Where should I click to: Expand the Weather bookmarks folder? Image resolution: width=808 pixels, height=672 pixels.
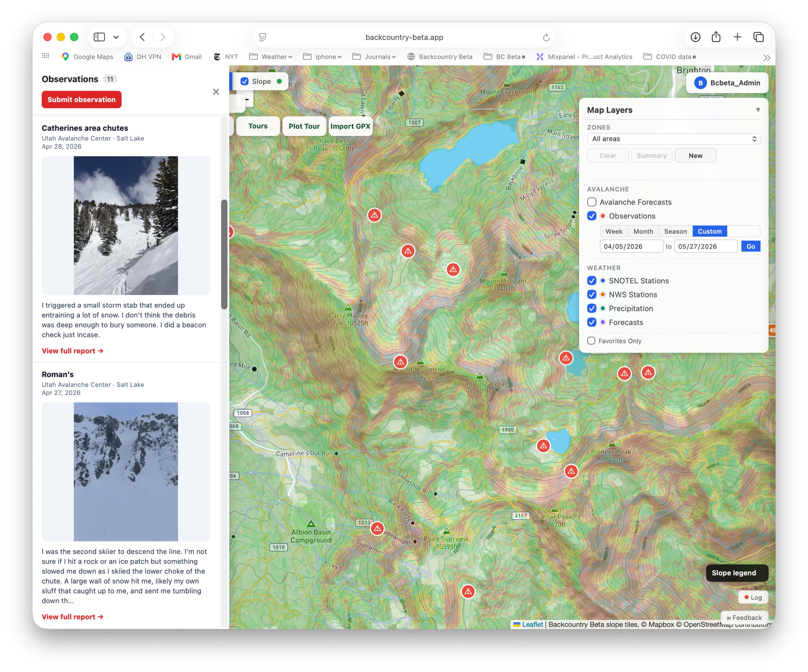[271, 57]
